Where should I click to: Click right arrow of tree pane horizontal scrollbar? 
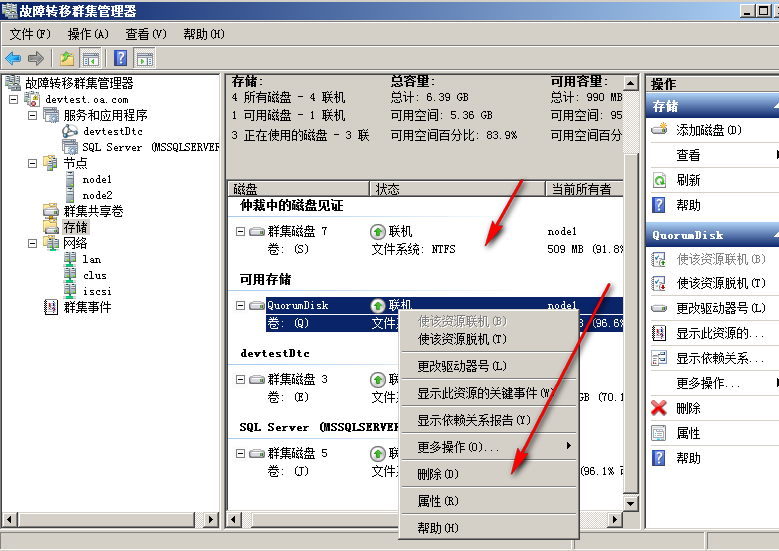coord(211,520)
